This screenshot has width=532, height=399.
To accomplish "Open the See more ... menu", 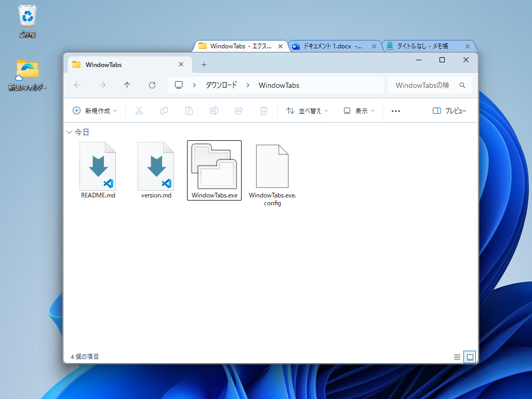I will 395,111.
